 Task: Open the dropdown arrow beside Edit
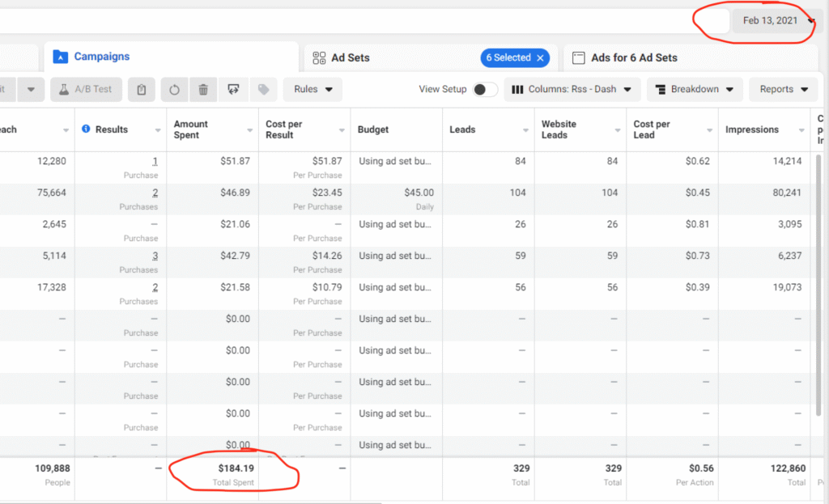[31, 89]
